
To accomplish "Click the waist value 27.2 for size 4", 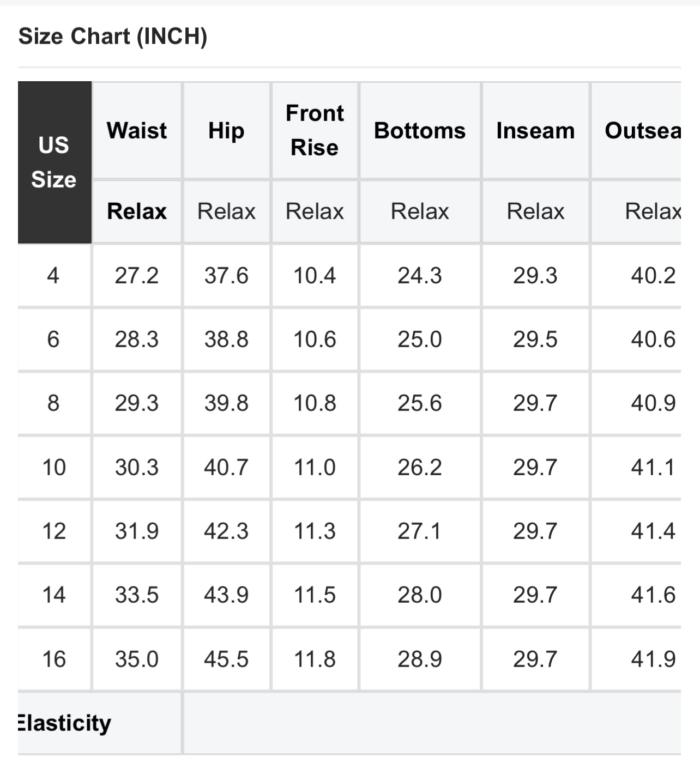I will [137, 276].
